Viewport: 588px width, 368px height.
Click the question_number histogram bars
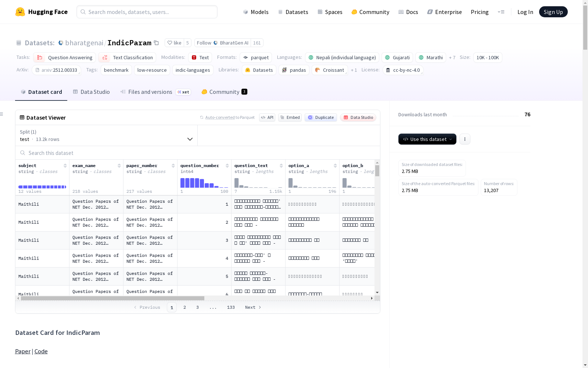(204, 183)
